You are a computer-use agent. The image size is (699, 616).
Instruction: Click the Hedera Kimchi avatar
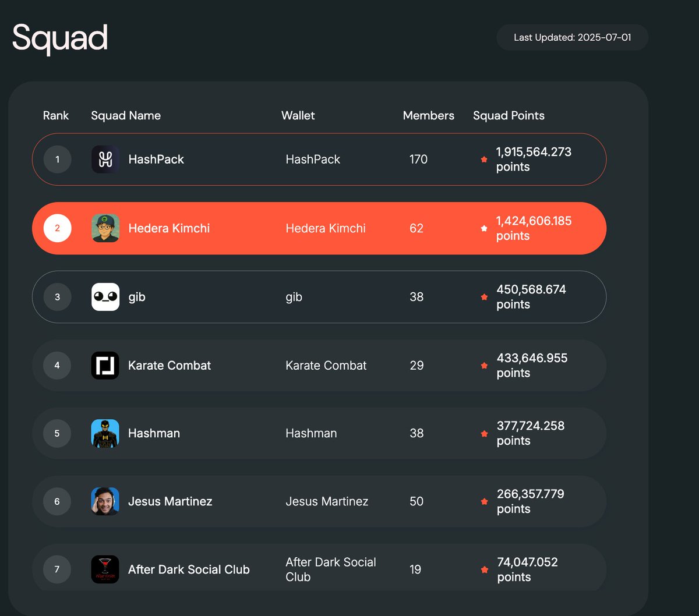tap(105, 228)
